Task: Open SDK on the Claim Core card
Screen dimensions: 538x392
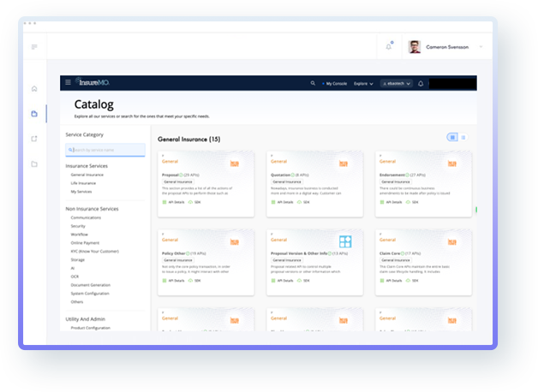Action: point(412,281)
